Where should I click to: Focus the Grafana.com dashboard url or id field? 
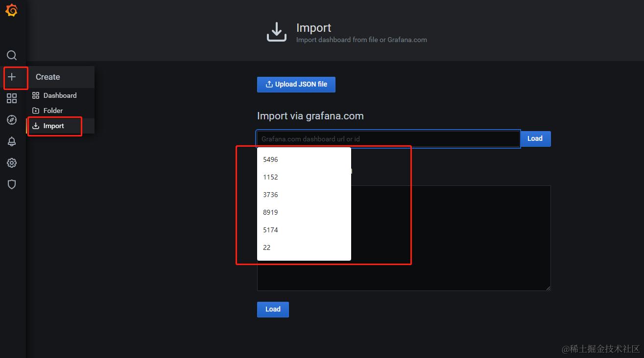point(388,139)
